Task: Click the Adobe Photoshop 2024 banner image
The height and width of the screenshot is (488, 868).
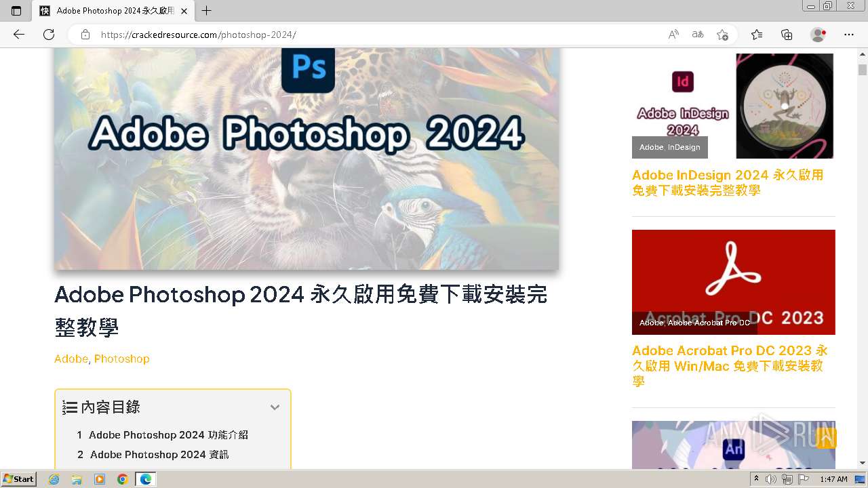Action: (307, 159)
